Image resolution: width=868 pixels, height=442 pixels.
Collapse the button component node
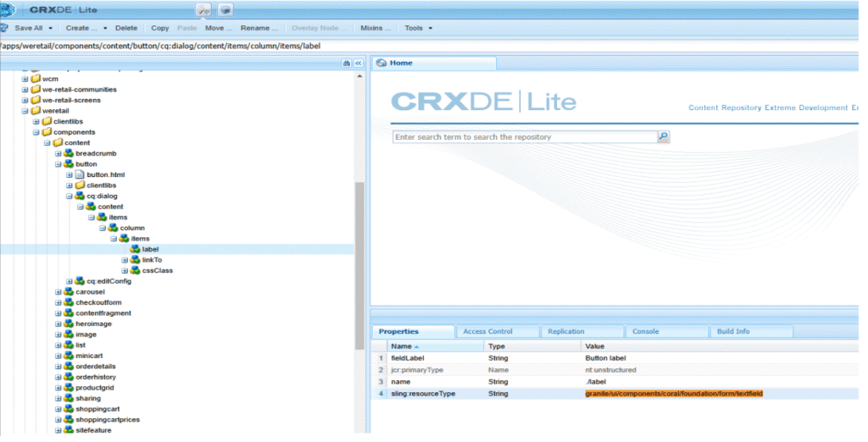click(58, 164)
